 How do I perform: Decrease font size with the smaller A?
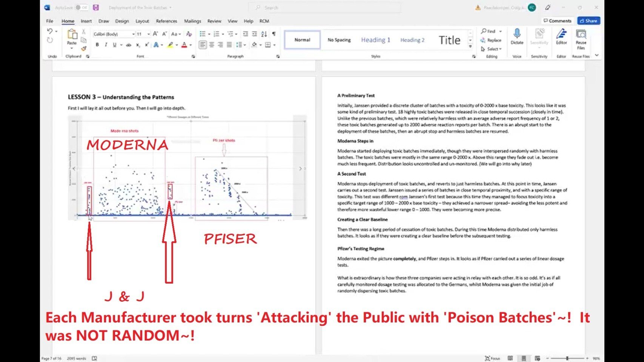pyautogui.click(x=164, y=34)
